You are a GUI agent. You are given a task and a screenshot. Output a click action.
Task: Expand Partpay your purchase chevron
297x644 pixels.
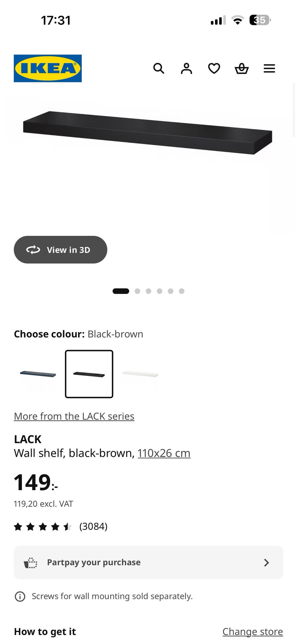pyautogui.click(x=266, y=563)
